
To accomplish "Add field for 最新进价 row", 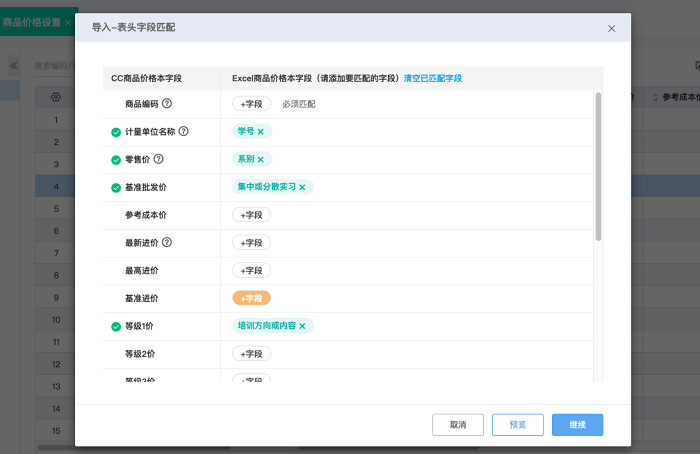I will click(x=251, y=243).
